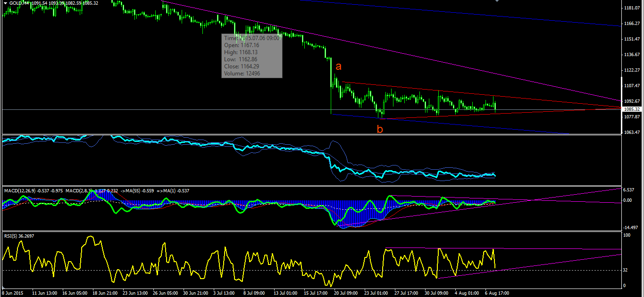644x297 pixels.
Task: Click the 18 Jun 21:00 time label
Action: click(x=106, y=293)
